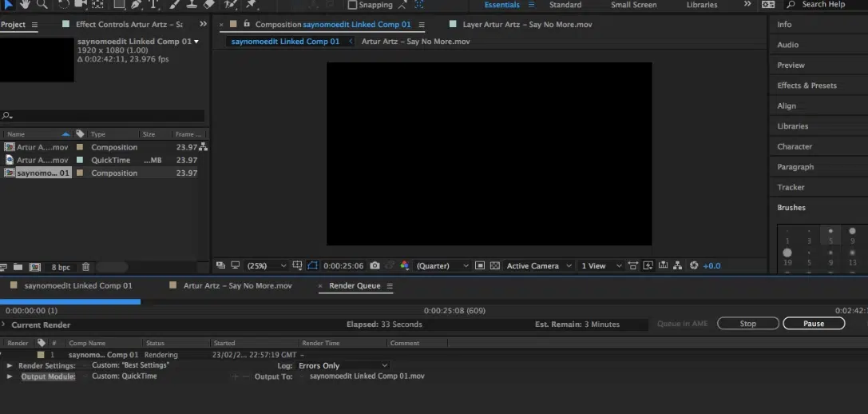Toggle the region of interest button
The width and height of the screenshot is (868, 414).
tap(479, 265)
